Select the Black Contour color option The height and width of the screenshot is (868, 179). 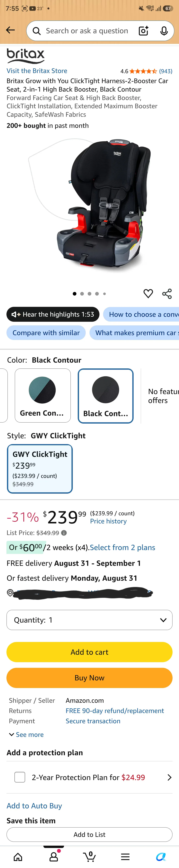(106, 396)
